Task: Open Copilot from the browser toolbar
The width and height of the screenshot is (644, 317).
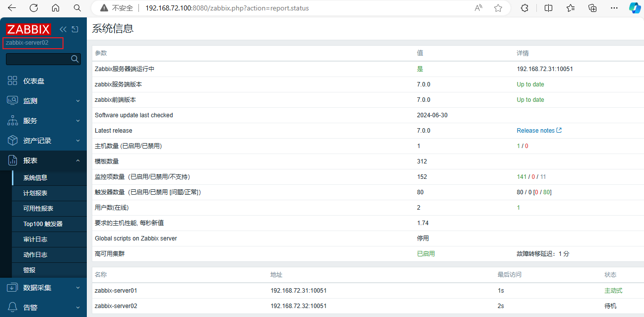Action: point(635,8)
